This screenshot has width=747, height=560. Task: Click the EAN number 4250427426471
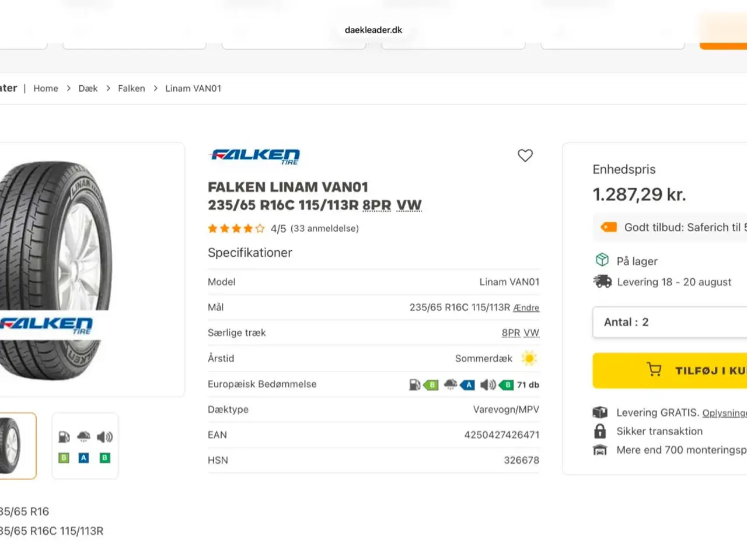point(502,435)
